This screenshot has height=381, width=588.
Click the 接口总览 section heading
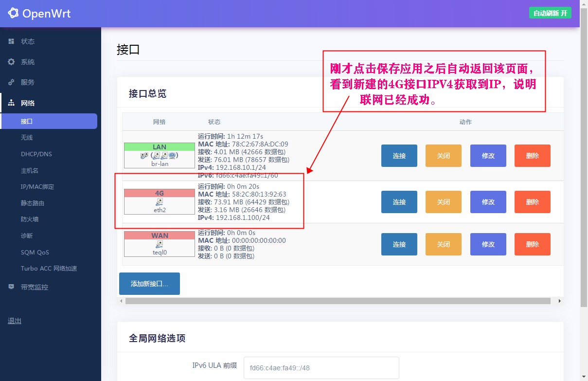coord(147,93)
